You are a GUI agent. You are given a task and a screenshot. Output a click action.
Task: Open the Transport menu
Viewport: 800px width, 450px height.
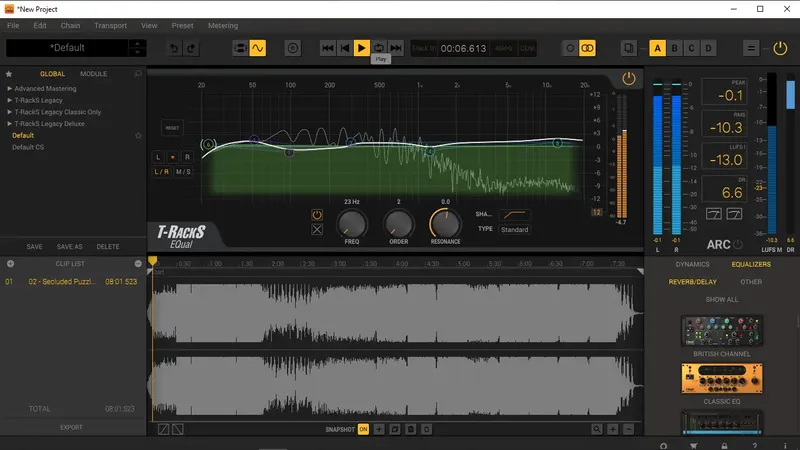click(110, 26)
